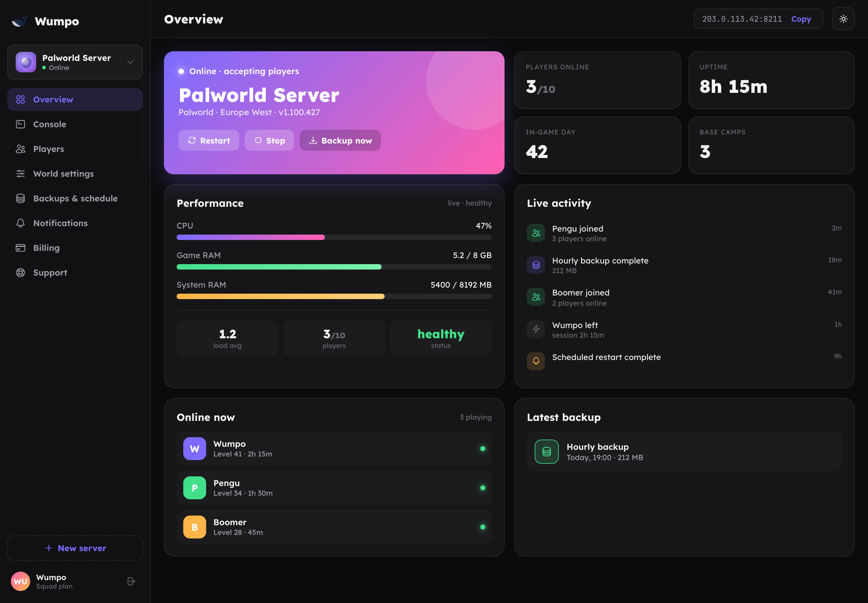The image size is (868, 603).
Task: Open World settings in the sidebar
Action: click(75, 174)
